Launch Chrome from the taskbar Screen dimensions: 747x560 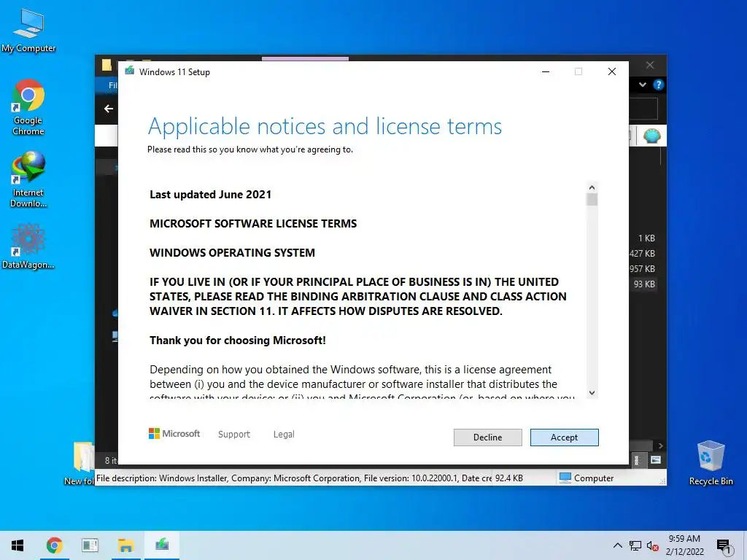coord(54,545)
